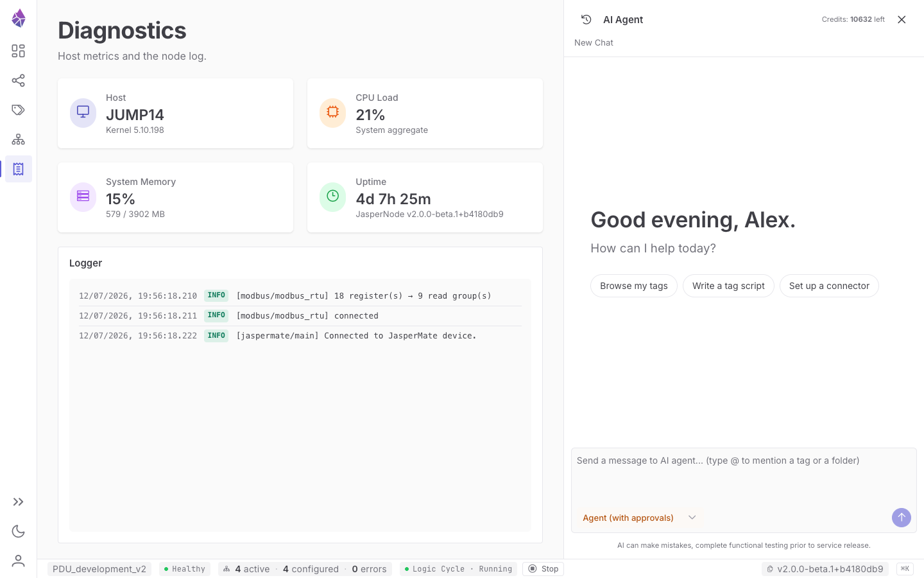Click the CPU Load chip icon

[x=332, y=113]
